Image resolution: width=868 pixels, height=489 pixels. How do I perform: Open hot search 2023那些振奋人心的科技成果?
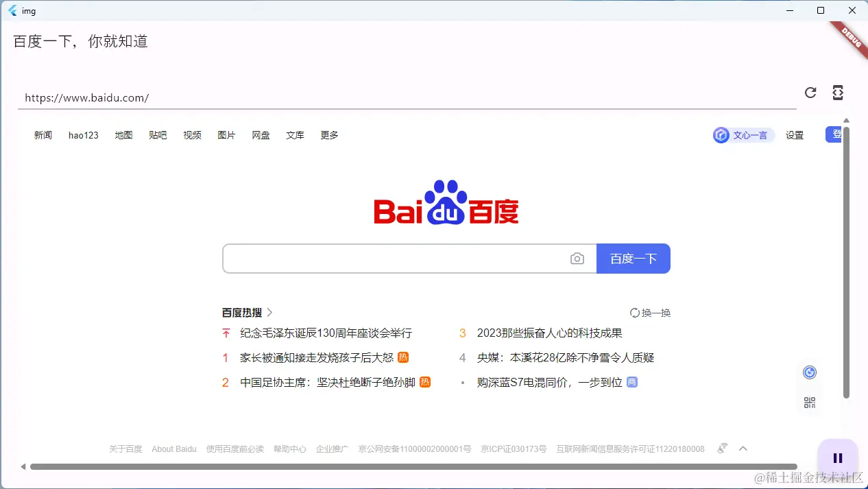(550, 333)
